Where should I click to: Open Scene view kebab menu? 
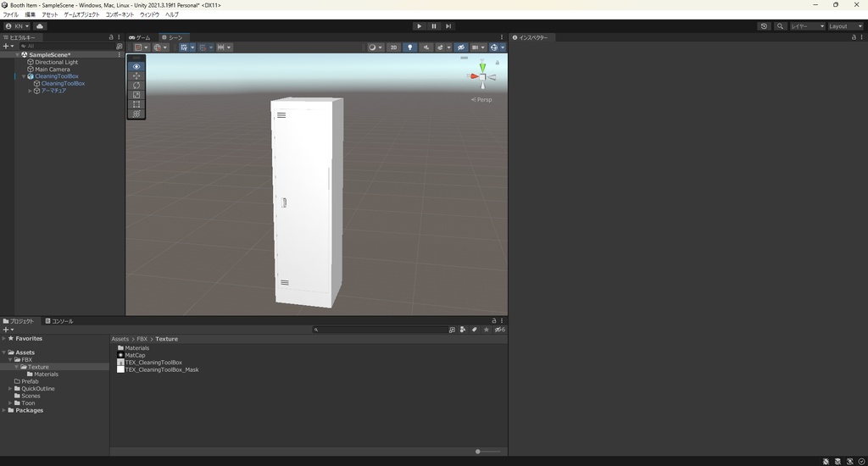pyautogui.click(x=502, y=37)
